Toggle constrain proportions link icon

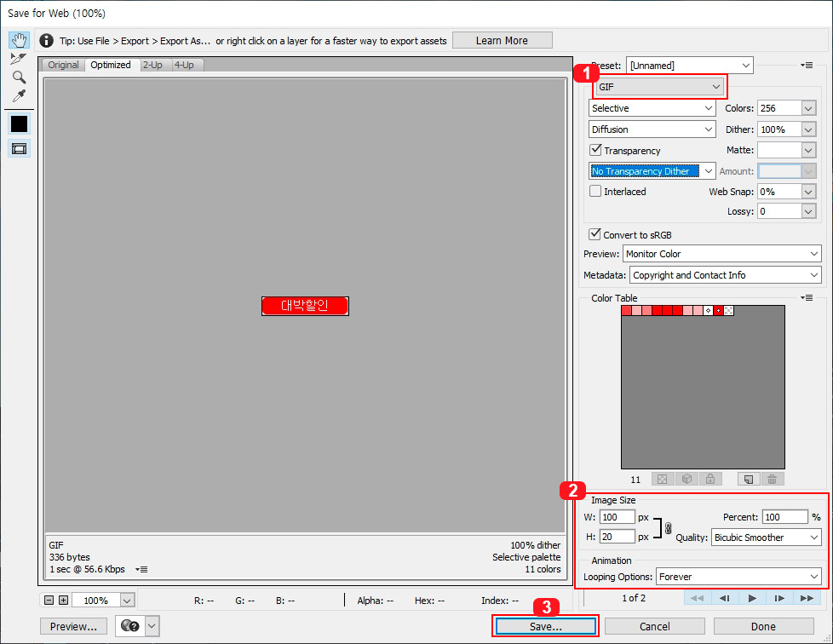[x=668, y=528]
